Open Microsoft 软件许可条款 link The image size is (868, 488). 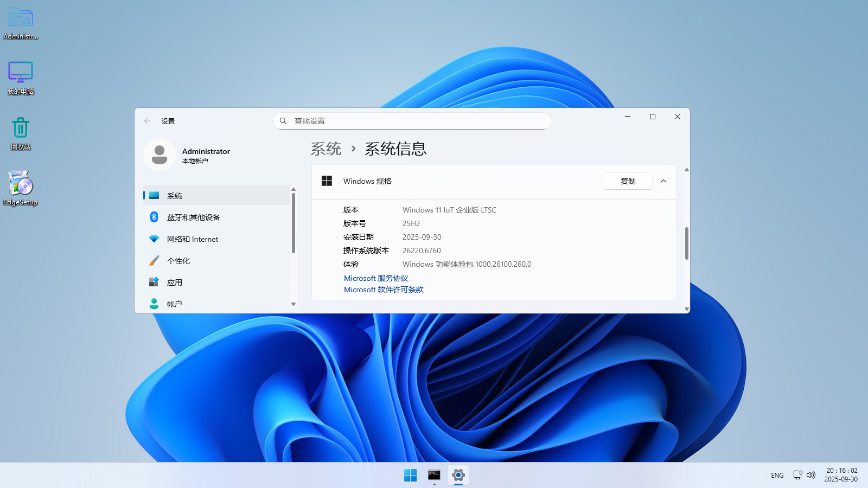[x=384, y=290]
